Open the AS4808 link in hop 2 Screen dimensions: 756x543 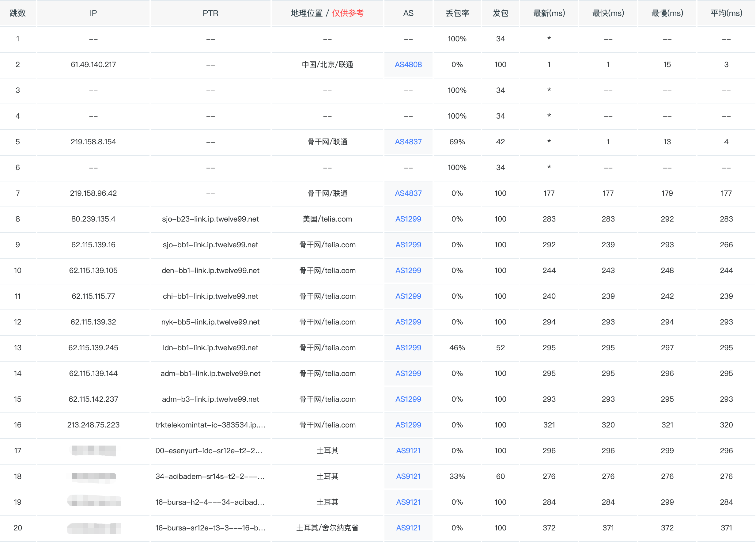click(x=408, y=64)
